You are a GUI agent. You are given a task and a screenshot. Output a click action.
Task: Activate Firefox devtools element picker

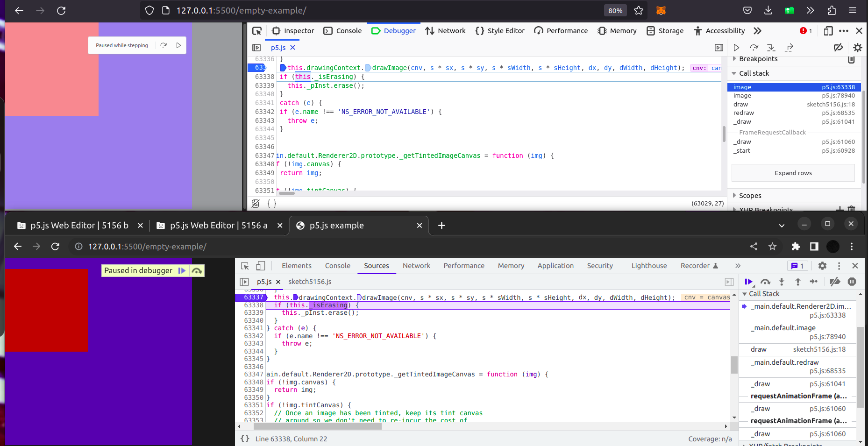tap(257, 31)
